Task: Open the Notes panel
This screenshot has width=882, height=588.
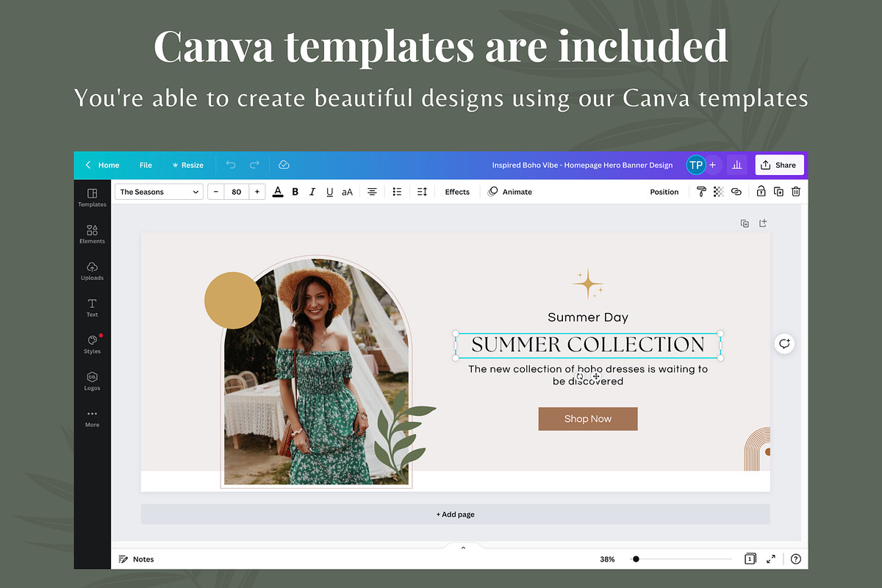Action: [137, 559]
